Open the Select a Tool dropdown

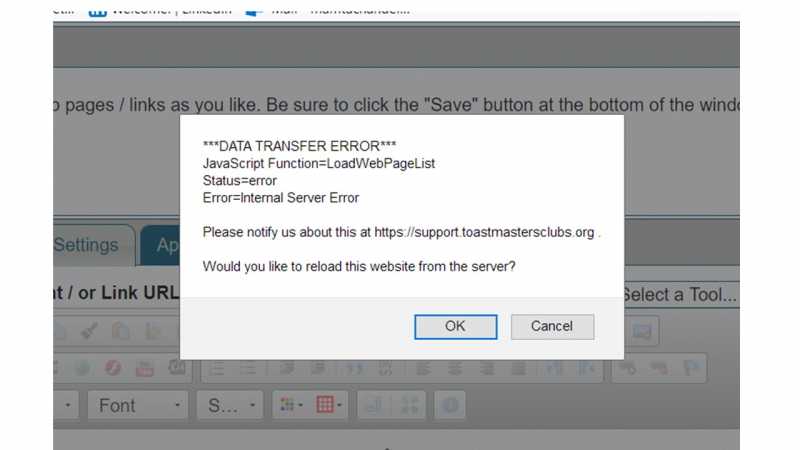[681, 294]
